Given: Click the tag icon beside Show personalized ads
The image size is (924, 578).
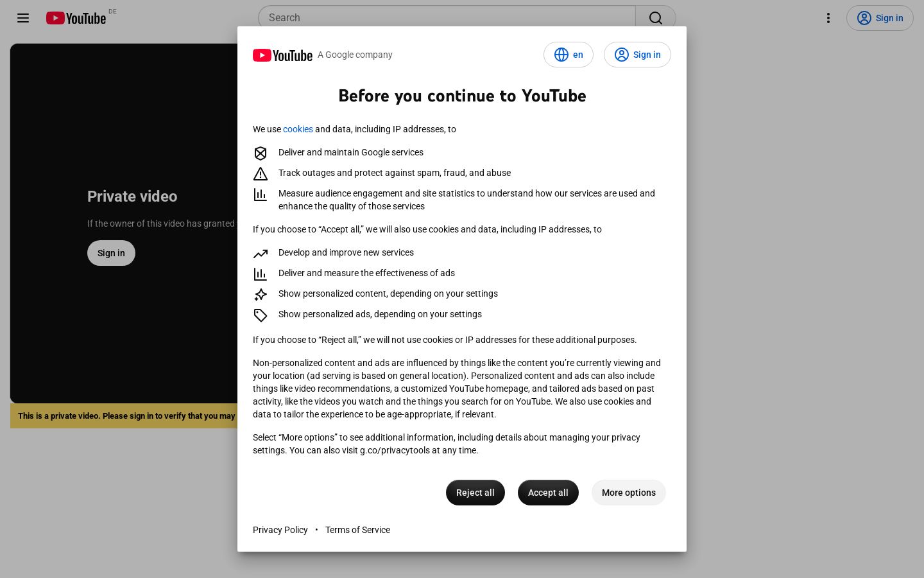Looking at the screenshot, I should 261,315.
